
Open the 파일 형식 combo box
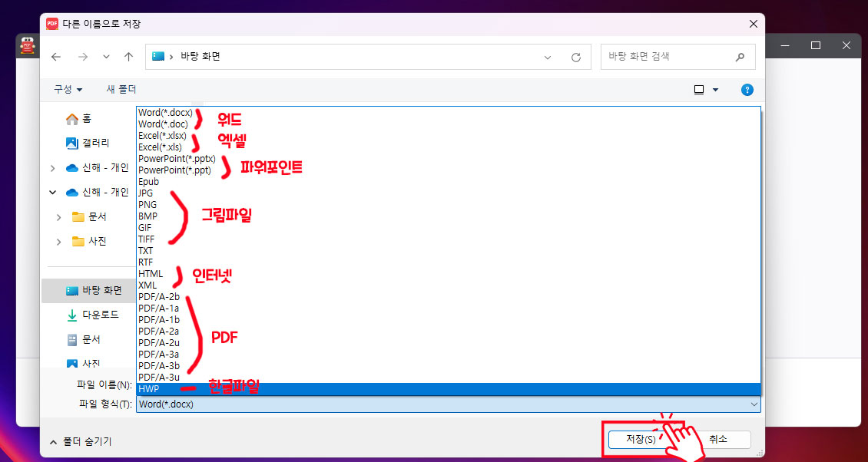(449, 404)
